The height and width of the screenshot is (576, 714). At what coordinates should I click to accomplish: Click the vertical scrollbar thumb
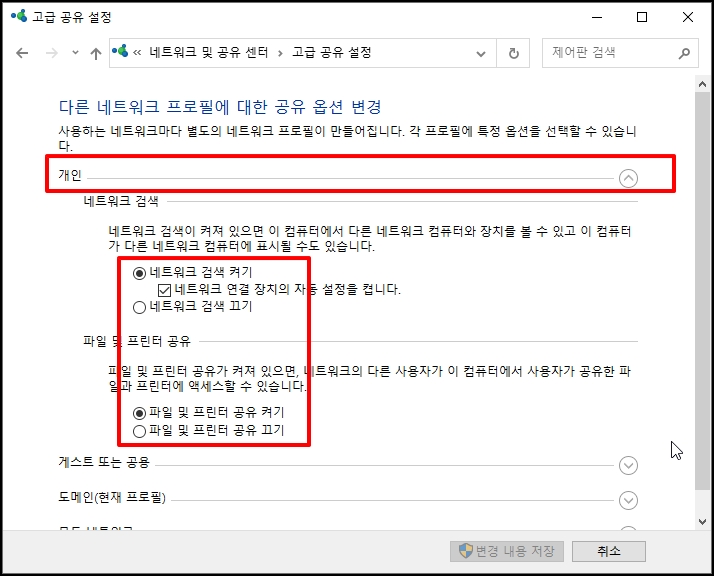point(702,291)
